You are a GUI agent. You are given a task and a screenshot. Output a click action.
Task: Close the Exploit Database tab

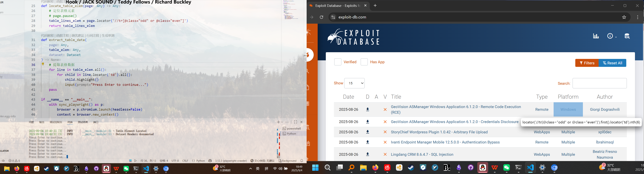[365, 5]
